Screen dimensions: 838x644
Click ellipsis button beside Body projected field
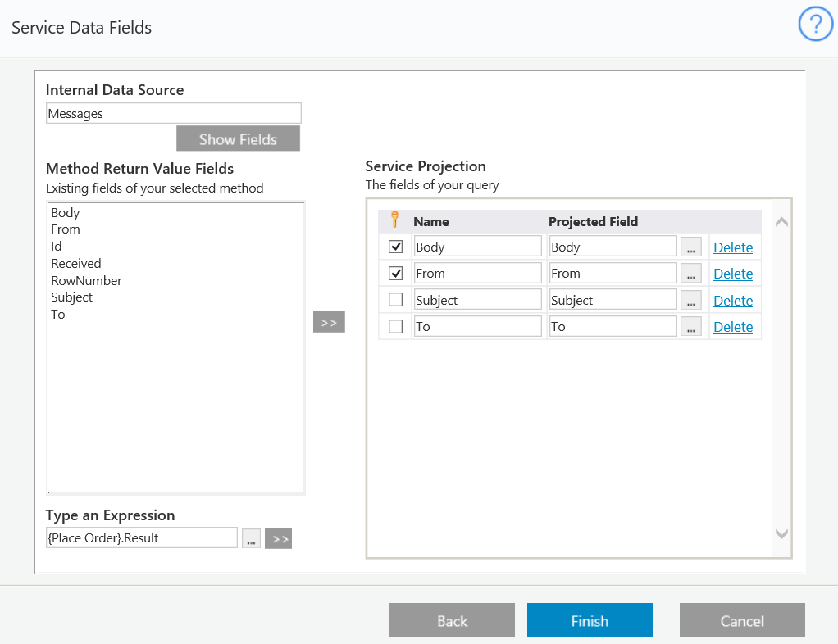[691, 247]
